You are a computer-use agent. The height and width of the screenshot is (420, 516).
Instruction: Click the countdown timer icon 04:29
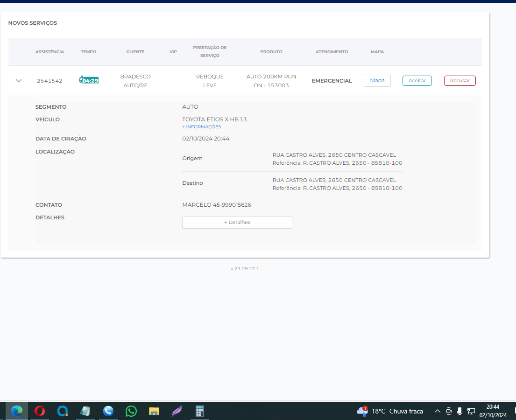[89, 80]
